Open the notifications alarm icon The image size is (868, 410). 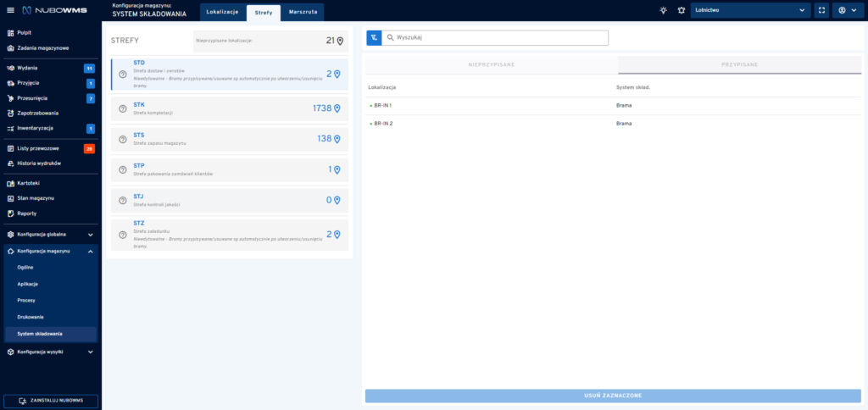pyautogui.click(x=682, y=10)
